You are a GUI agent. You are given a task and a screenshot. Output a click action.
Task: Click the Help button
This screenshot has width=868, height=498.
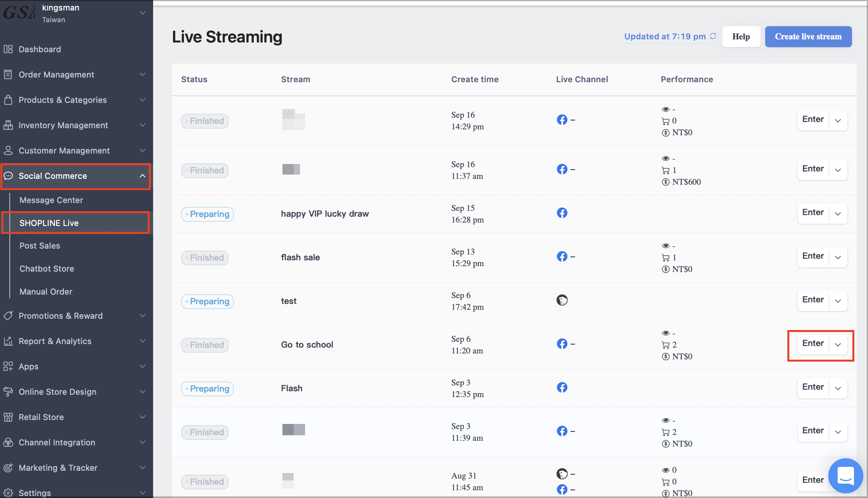741,37
